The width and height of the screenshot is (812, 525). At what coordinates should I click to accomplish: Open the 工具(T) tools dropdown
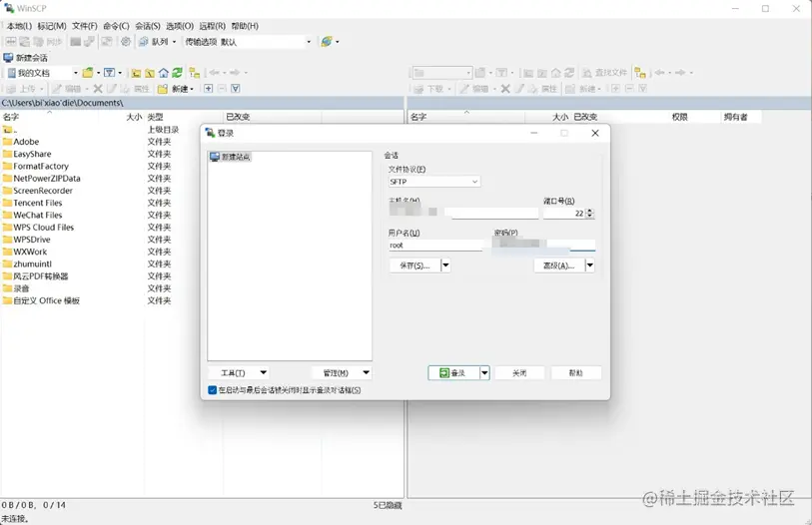239,372
